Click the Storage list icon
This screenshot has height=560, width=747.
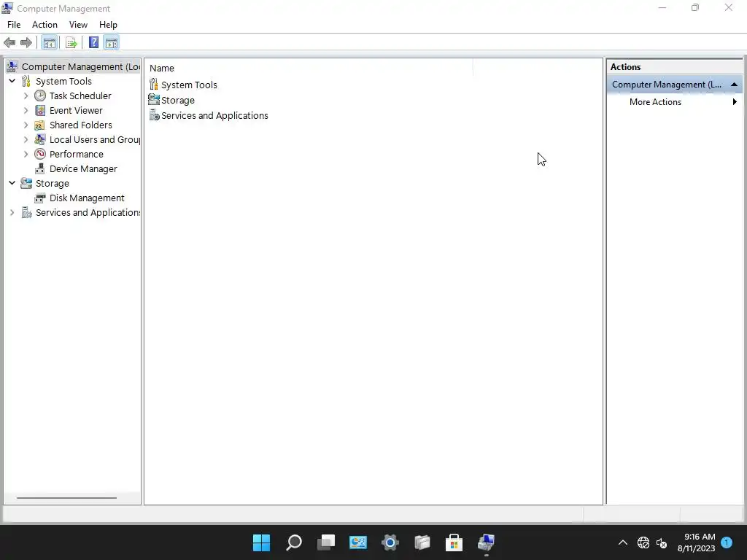pos(153,99)
